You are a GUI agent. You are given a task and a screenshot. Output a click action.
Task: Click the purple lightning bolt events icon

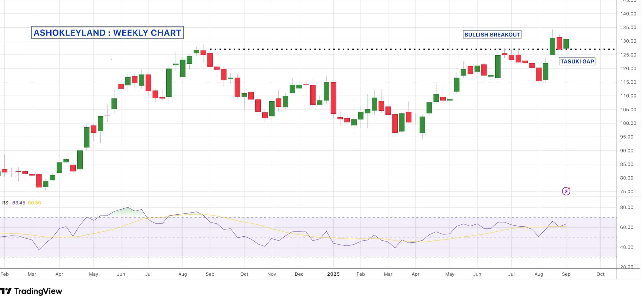click(566, 191)
